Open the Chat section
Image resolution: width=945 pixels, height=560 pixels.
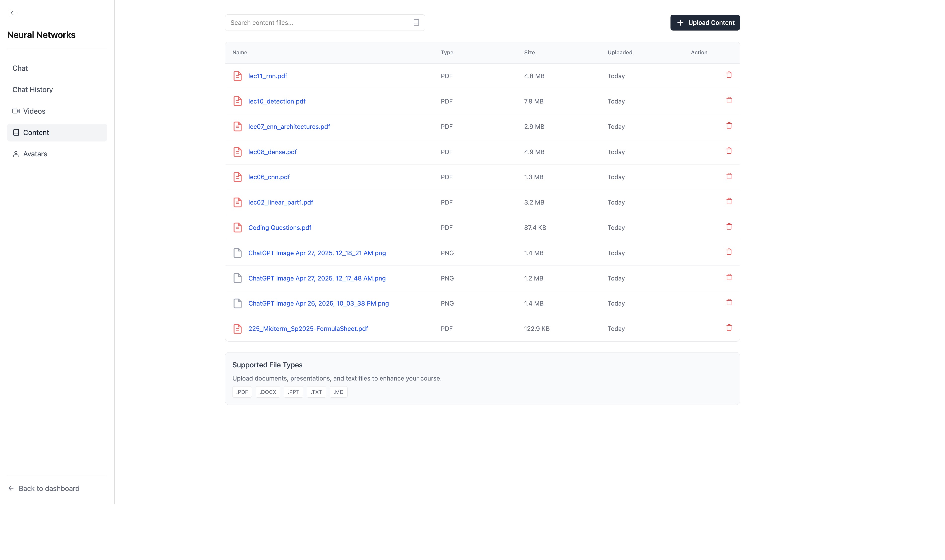click(x=20, y=68)
